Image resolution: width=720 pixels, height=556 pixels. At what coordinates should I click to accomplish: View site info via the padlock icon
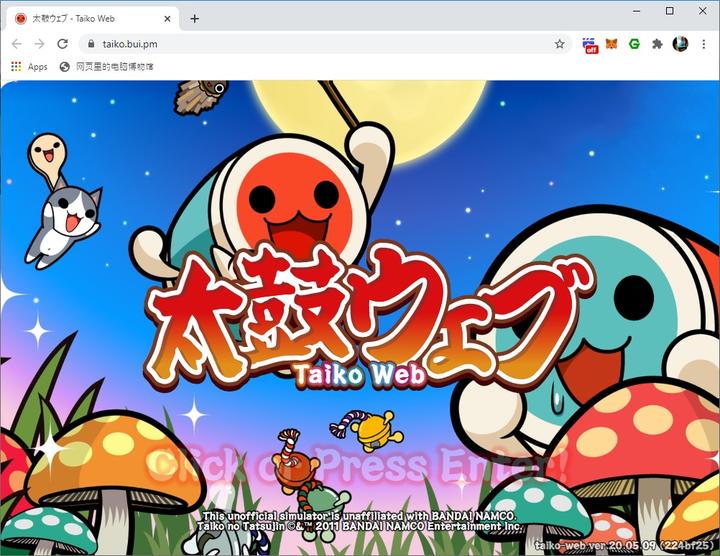[x=90, y=44]
